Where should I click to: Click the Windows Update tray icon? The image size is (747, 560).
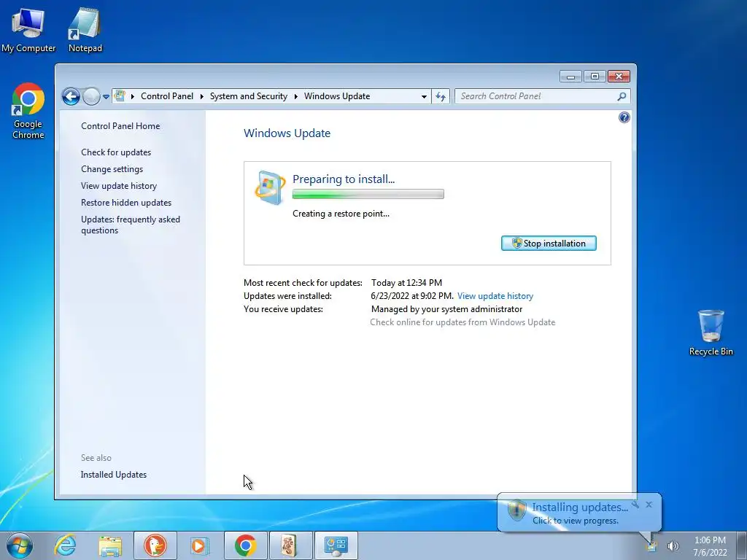[x=651, y=545]
